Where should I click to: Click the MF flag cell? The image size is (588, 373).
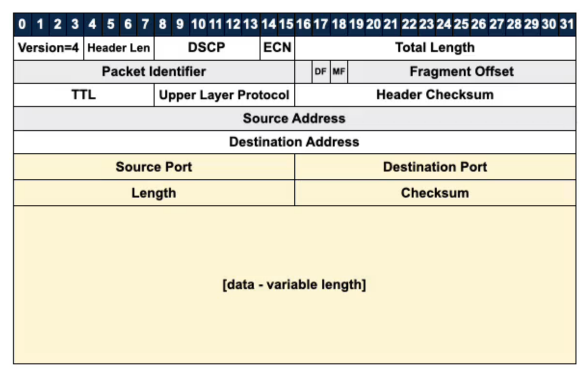(x=339, y=72)
